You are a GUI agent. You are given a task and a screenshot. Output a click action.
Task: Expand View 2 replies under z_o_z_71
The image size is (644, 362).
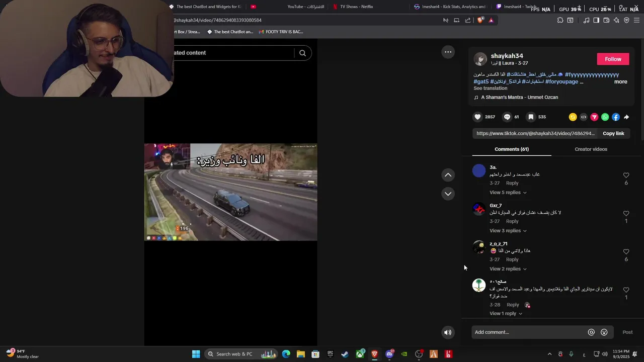click(508, 269)
